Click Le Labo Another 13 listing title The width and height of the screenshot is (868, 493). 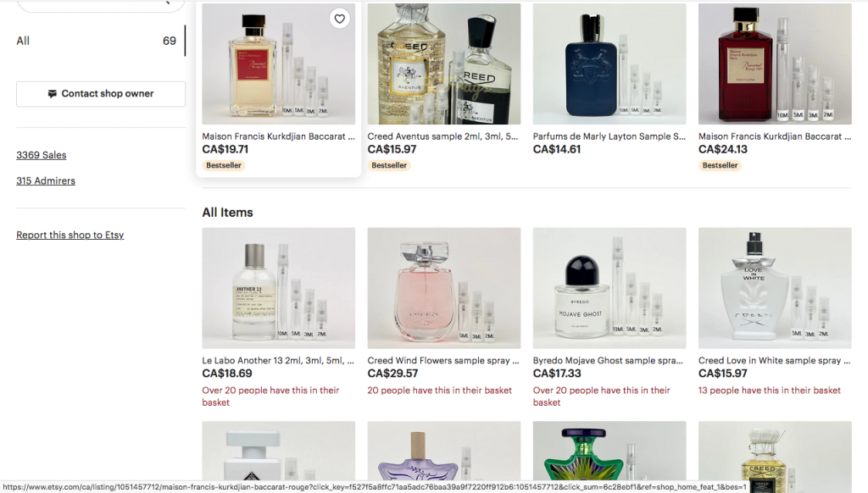pyautogui.click(x=278, y=360)
